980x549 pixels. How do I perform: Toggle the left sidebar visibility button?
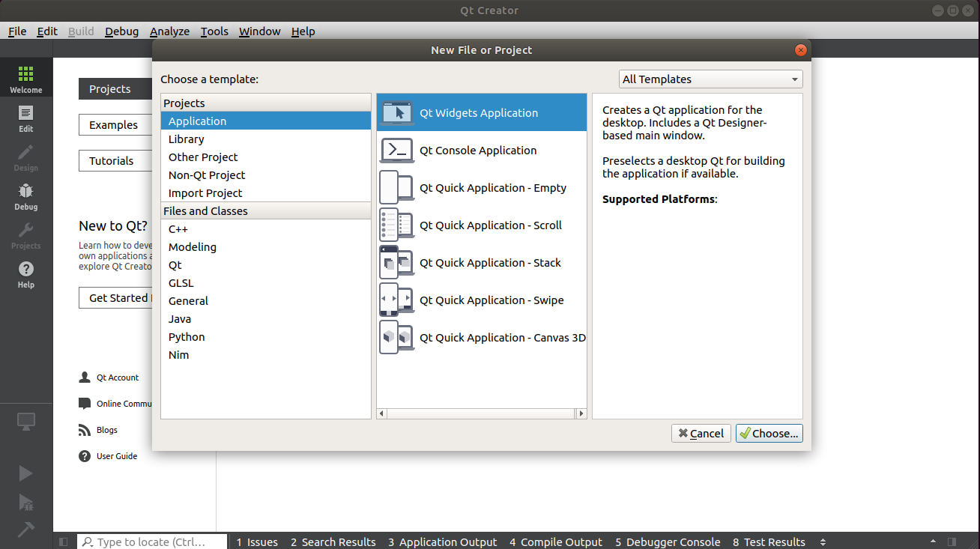click(64, 542)
